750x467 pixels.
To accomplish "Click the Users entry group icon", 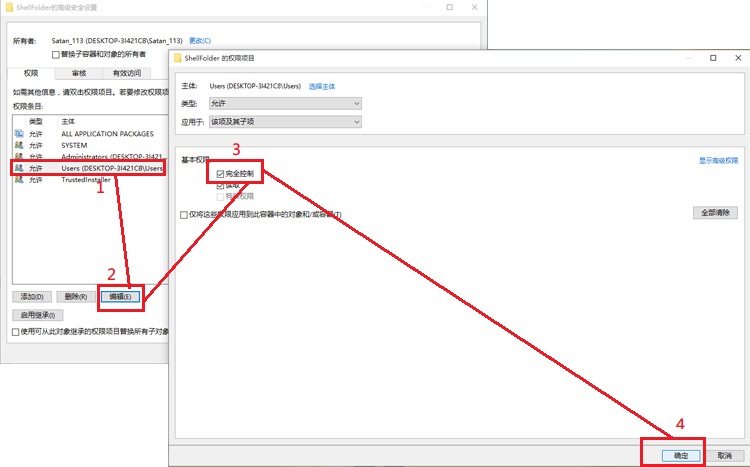I will (19, 169).
